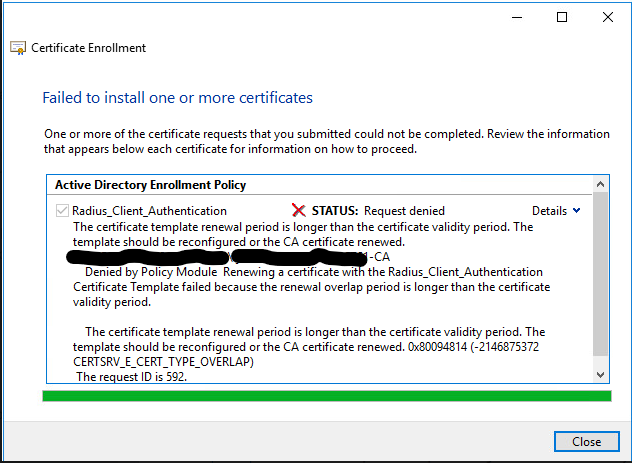Click the vertical scrollbar thumb
This screenshot has width=632, height=463.
[601, 274]
